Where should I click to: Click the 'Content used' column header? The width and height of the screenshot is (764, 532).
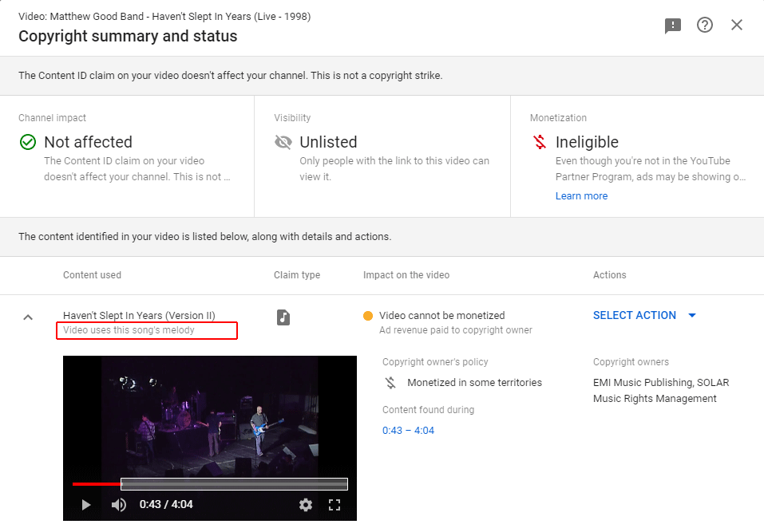92,275
